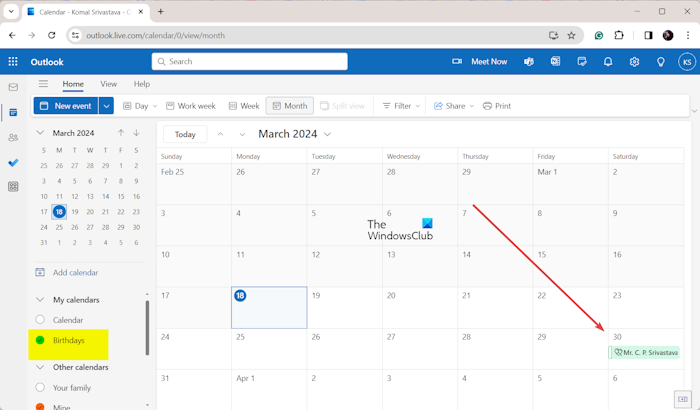Switch to the Help tab
This screenshot has width=700, height=410.
click(142, 84)
